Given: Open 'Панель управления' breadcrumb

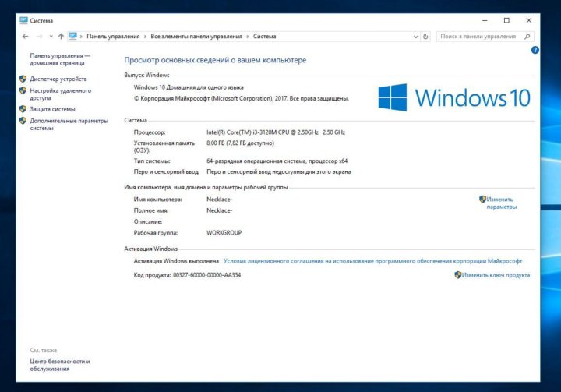Looking at the screenshot, I should [113, 37].
